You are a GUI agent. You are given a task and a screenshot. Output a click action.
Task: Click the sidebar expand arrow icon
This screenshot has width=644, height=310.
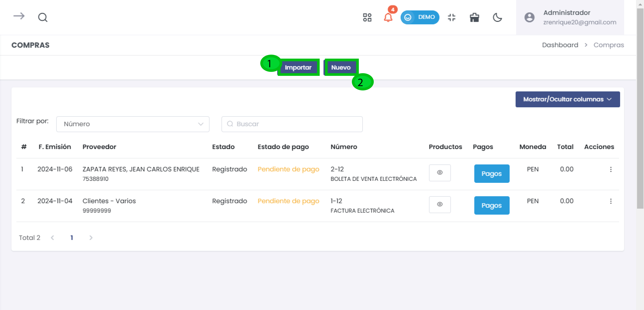coord(19,16)
